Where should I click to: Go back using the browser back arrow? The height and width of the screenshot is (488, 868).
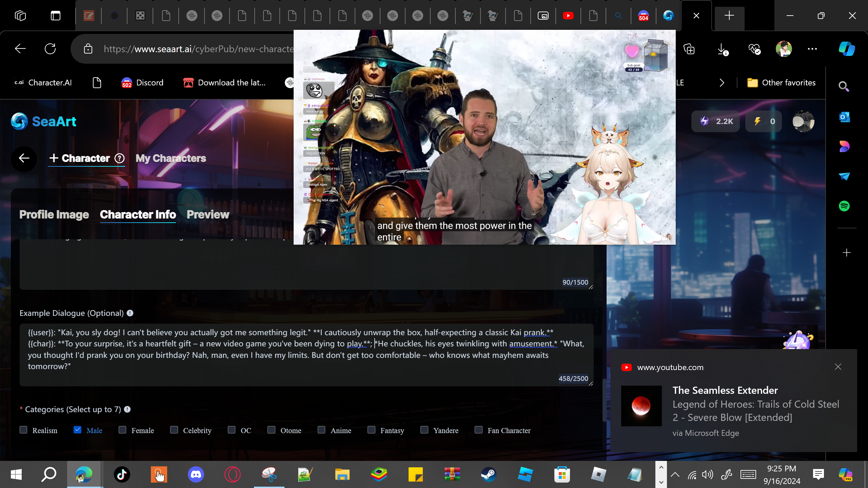click(x=20, y=49)
